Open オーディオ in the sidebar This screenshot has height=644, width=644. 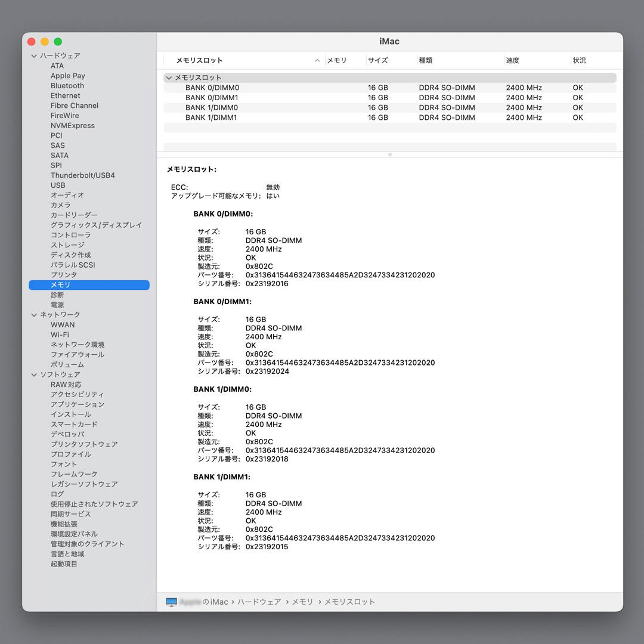pyautogui.click(x=67, y=196)
